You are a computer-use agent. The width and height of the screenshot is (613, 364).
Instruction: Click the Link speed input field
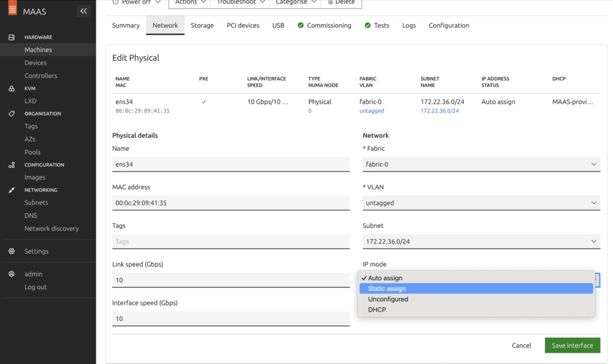pos(230,280)
